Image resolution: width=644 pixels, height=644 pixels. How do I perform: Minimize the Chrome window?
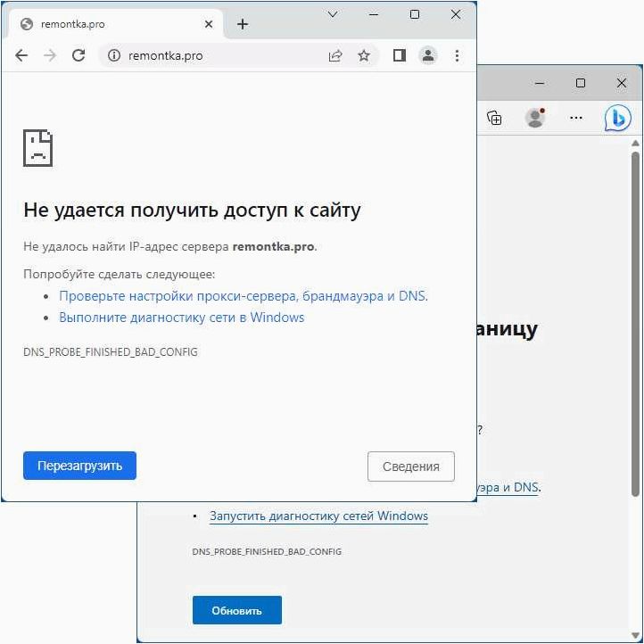click(x=374, y=15)
